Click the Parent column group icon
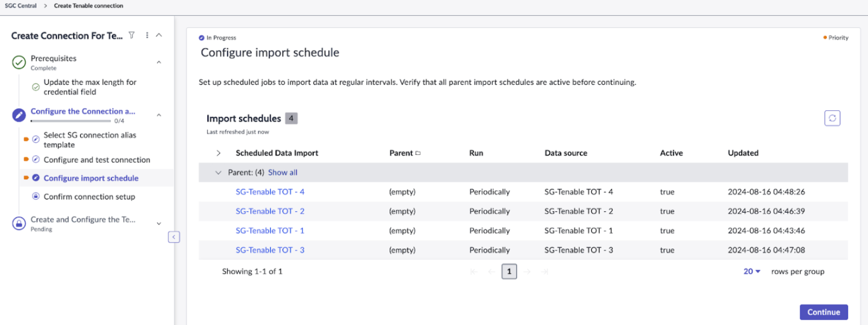This screenshot has height=325, width=868. 418,153
